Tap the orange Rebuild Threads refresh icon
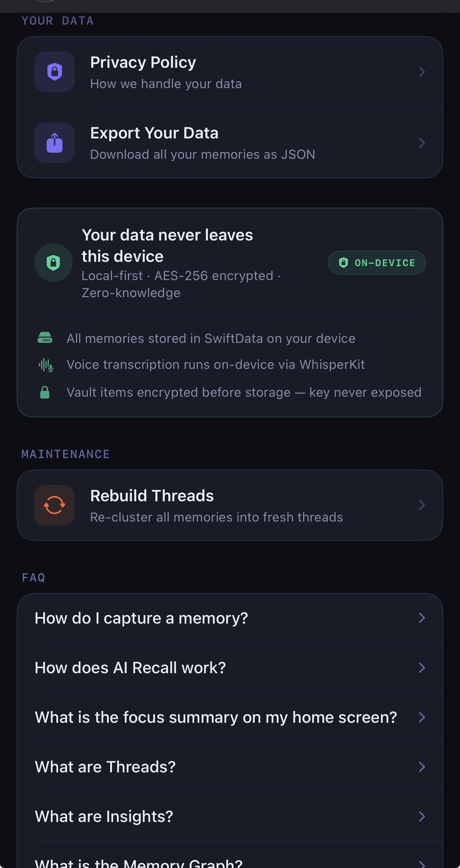This screenshot has width=460, height=868. click(x=55, y=505)
